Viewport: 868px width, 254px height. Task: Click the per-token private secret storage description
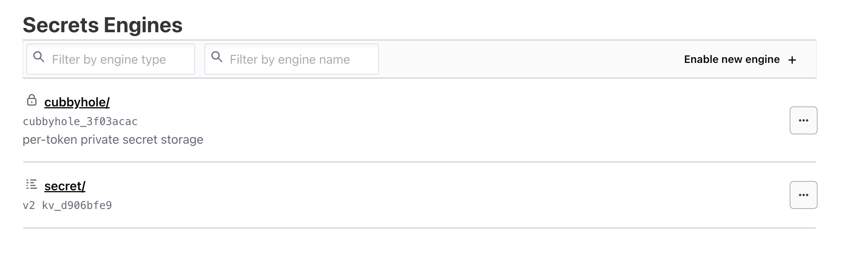point(113,139)
